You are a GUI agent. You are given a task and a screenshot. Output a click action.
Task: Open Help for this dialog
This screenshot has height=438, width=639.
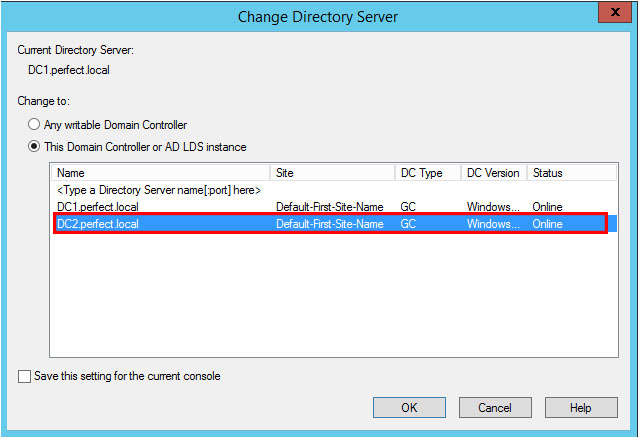(581, 407)
